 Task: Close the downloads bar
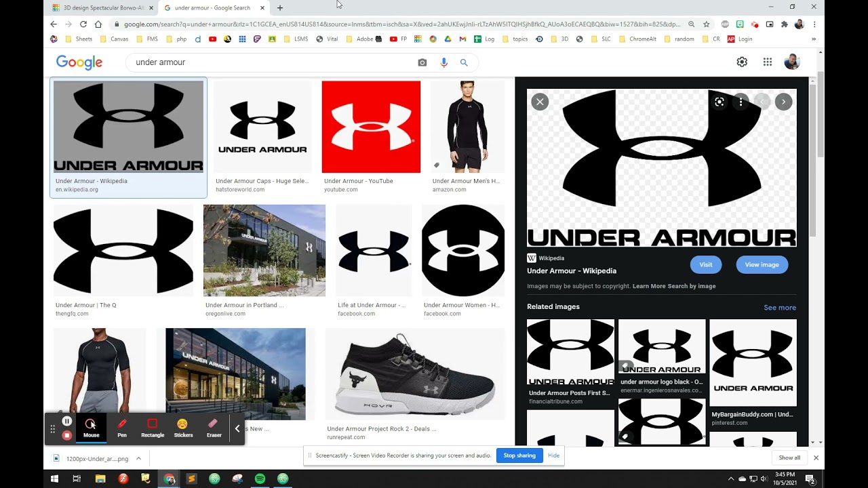pyautogui.click(x=816, y=458)
